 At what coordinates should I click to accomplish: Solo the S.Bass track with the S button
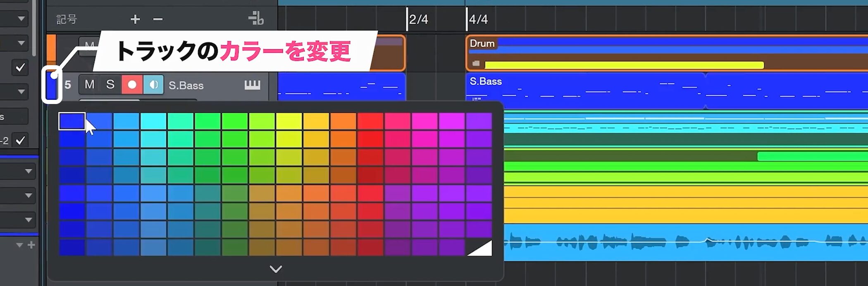pos(110,85)
